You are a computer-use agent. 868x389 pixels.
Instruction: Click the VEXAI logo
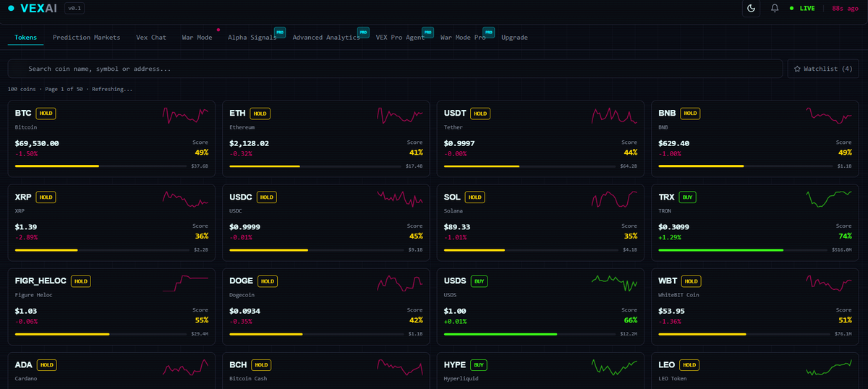click(33, 8)
